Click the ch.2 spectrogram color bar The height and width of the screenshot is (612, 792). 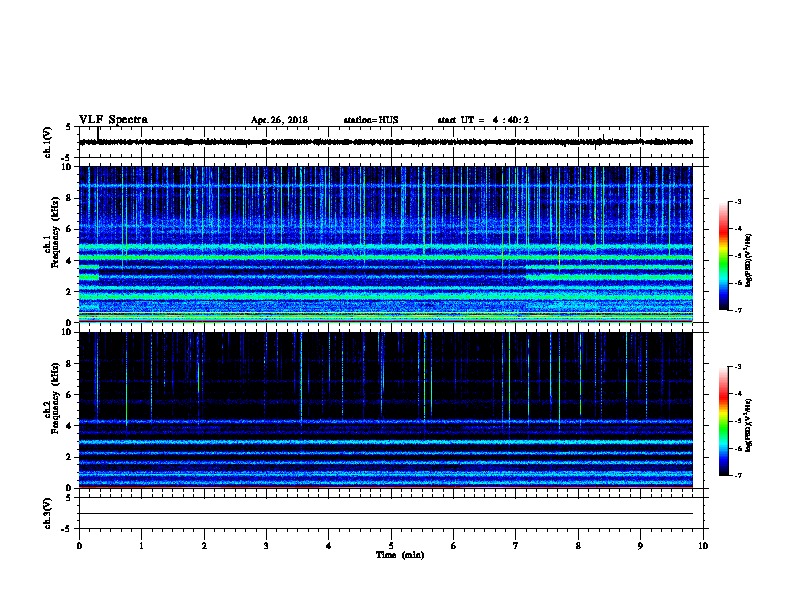(724, 421)
